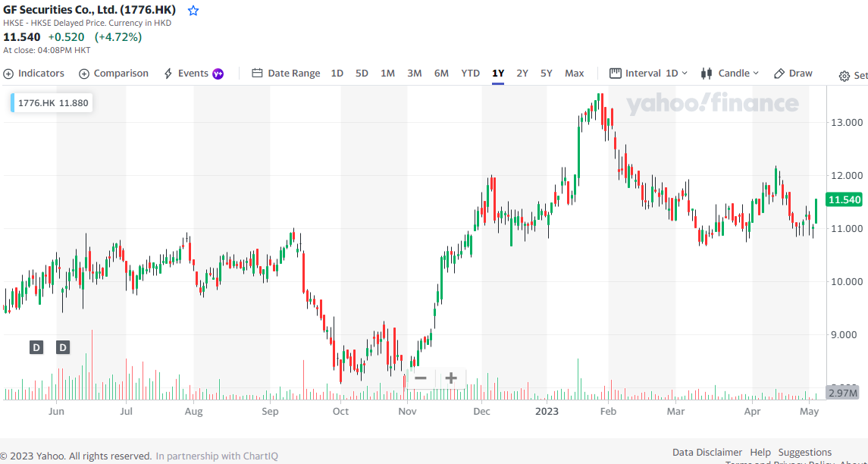Screen dimensions: 868x464
Task: Click the +0.520 price change value
Action: pyautogui.click(x=67, y=37)
